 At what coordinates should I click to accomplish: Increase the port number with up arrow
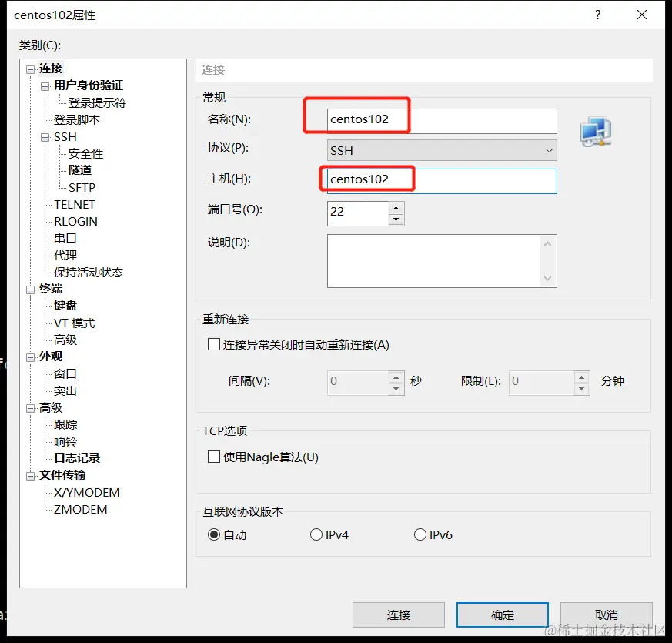396,208
